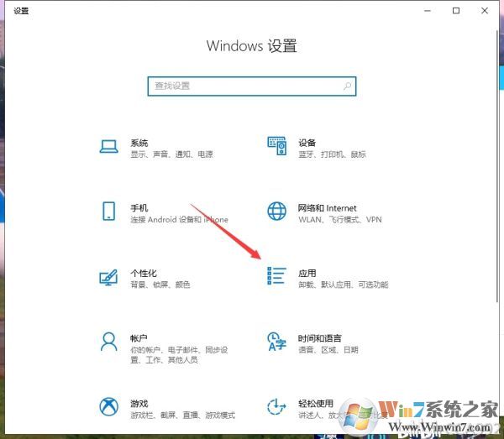
Task: Open the 游戏 Xbox icon
Action: click(x=108, y=406)
